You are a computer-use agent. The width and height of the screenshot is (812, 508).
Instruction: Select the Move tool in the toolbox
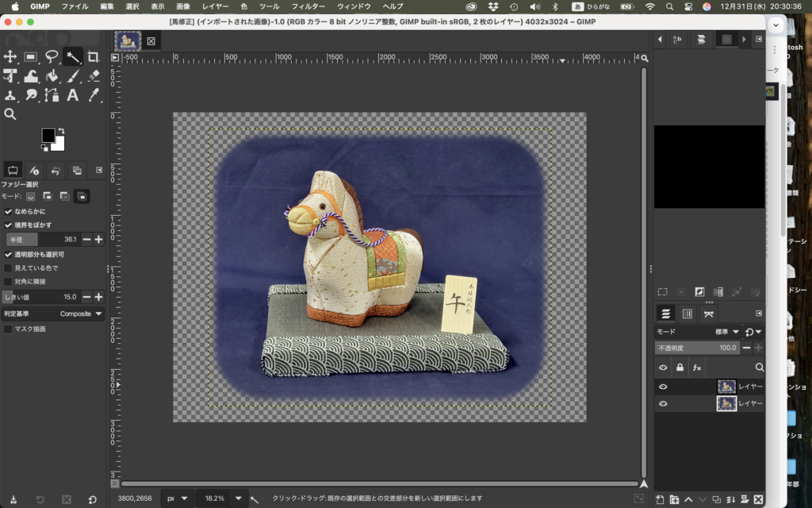point(10,56)
